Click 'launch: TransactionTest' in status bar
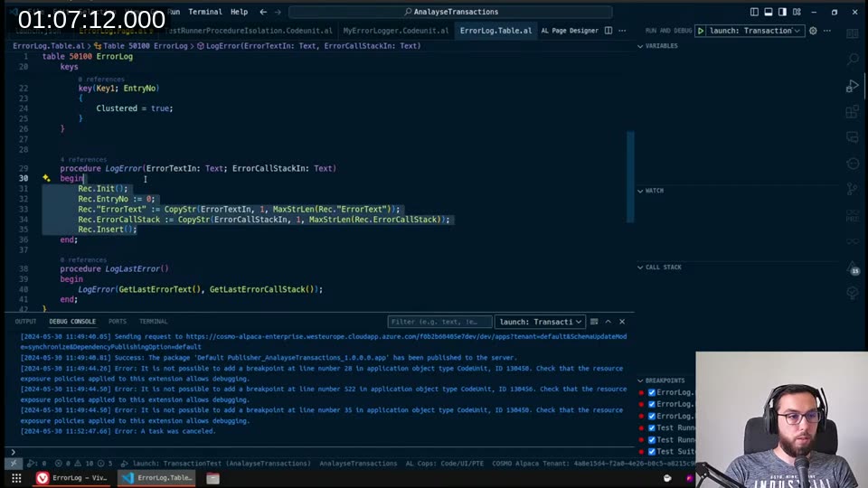This screenshot has height=488, width=868. click(x=216, y=463)
